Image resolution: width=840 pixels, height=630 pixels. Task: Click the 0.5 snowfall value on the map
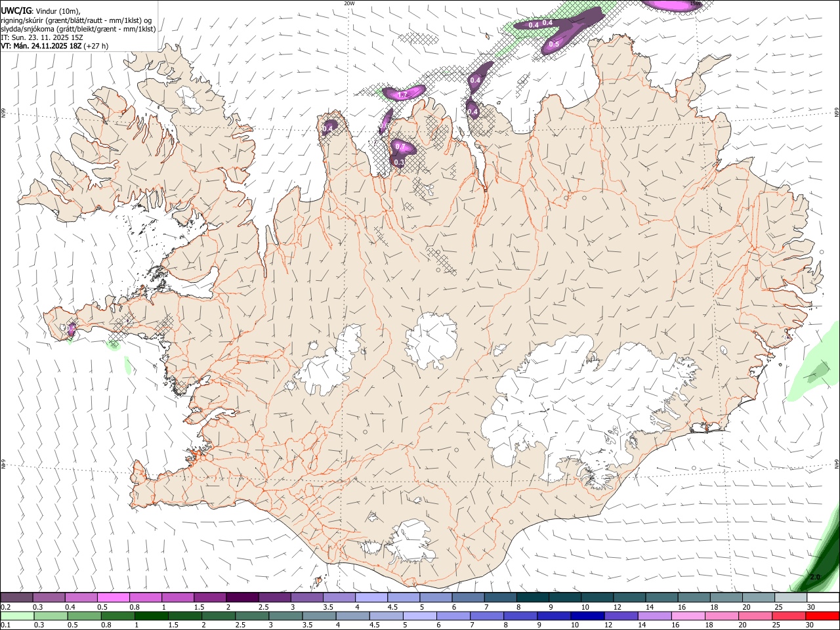coord(554,45)
